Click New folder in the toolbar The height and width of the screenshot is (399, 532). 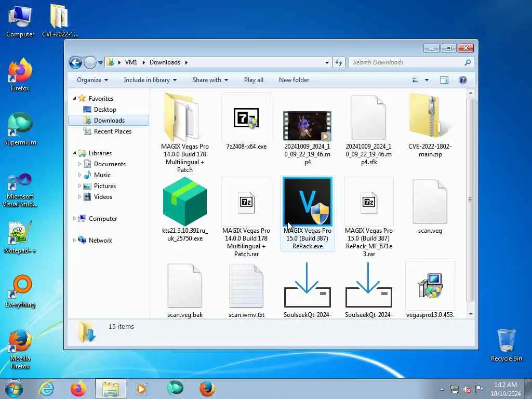point(294,80)
